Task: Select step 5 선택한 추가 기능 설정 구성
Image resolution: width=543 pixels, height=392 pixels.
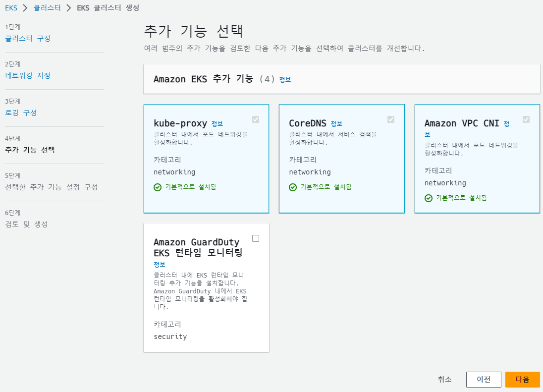Action: pyautogui.click(x=51, y=187)
